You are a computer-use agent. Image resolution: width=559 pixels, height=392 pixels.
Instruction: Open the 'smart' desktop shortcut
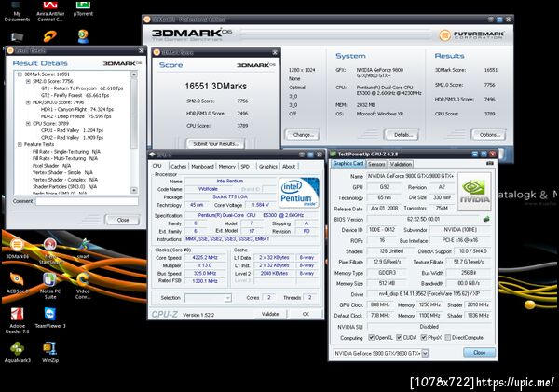[84, 249]
